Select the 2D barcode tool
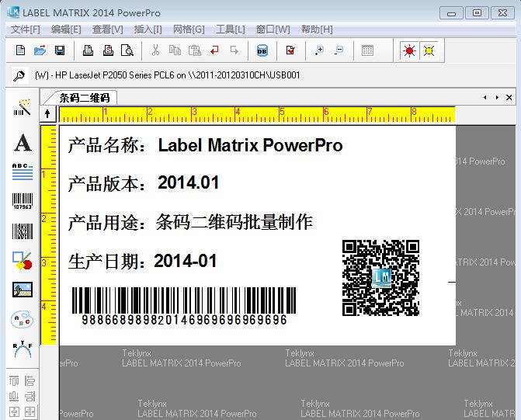The width and height of the screenshot is (521, 420). click(23, 231)
